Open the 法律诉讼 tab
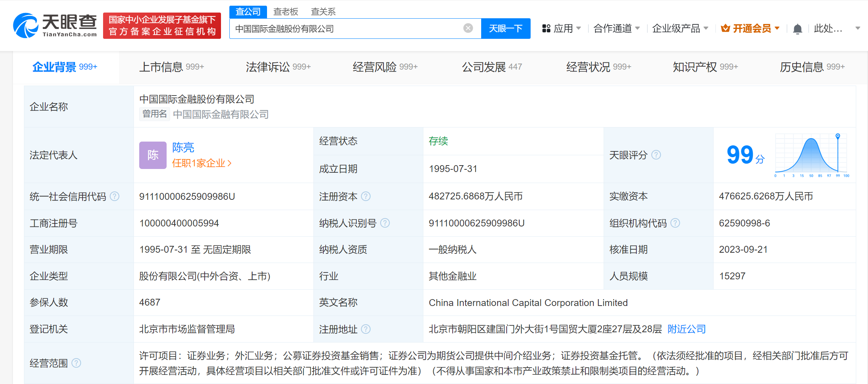Image resolution: width=868 pixels, height=384 pixels. 278,67
